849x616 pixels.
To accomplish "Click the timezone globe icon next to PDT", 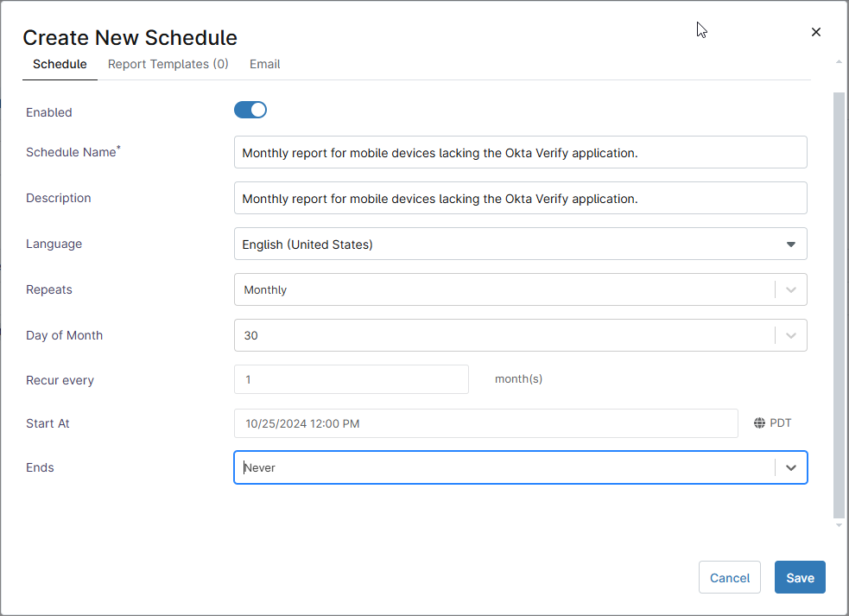I will [x=758, y=422].
